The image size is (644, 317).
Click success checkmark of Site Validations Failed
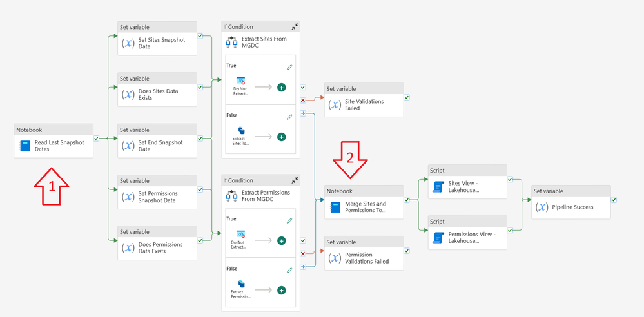tap(406, 97)
